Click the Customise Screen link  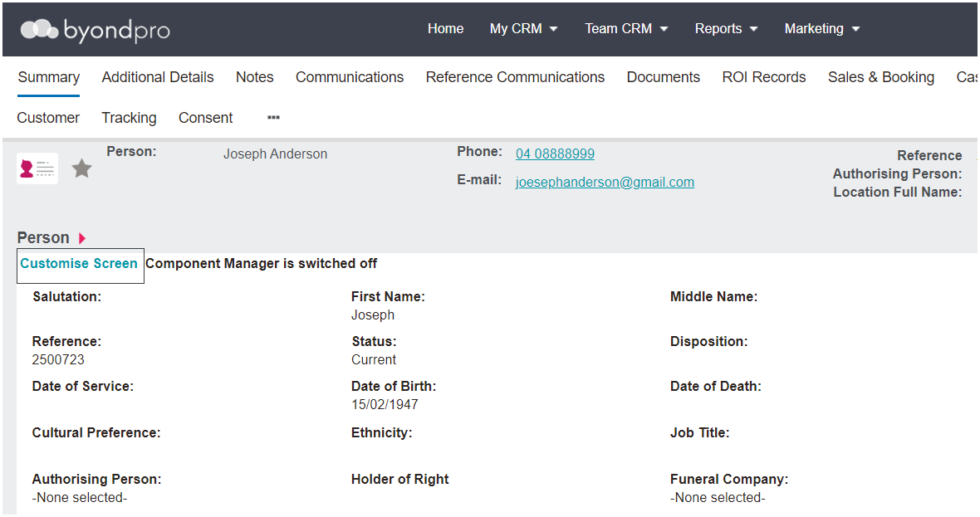click(x=79, y=264)
